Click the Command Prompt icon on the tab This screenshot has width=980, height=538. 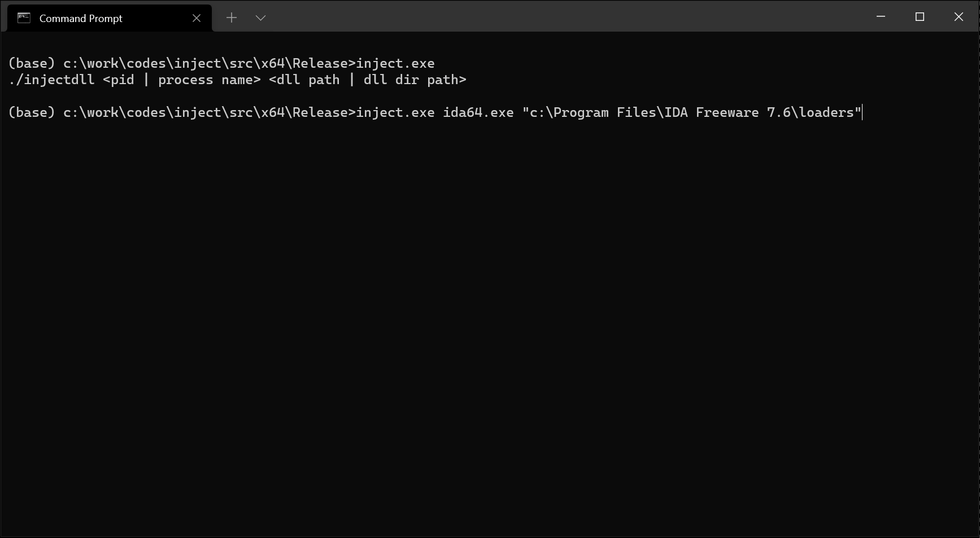pyautogui.click(x=23, y=18)
